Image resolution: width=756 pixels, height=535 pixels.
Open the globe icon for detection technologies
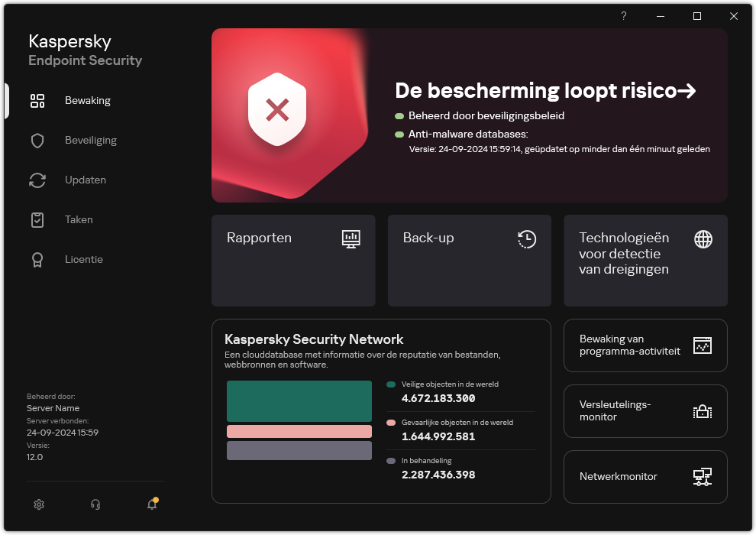[x=702, y=239]
